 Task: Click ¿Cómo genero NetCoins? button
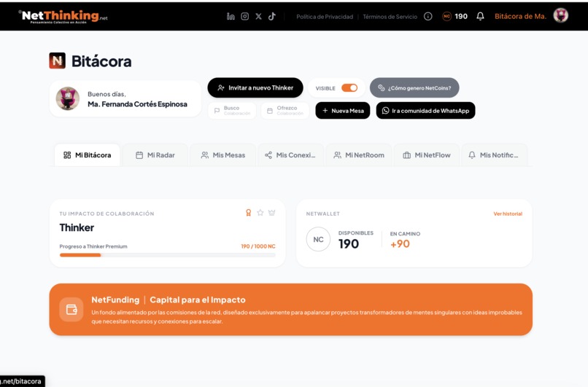(414, 87)
